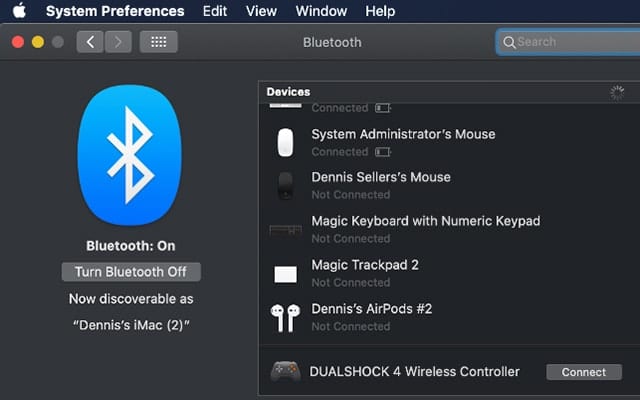
Task: Show all preferences with grid button
Action: [x=158, y=42]
